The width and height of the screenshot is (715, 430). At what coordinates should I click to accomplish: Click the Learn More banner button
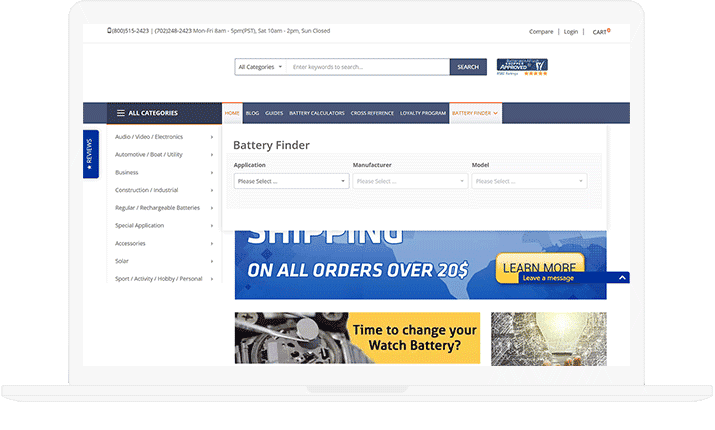click(x=539, y=267)
